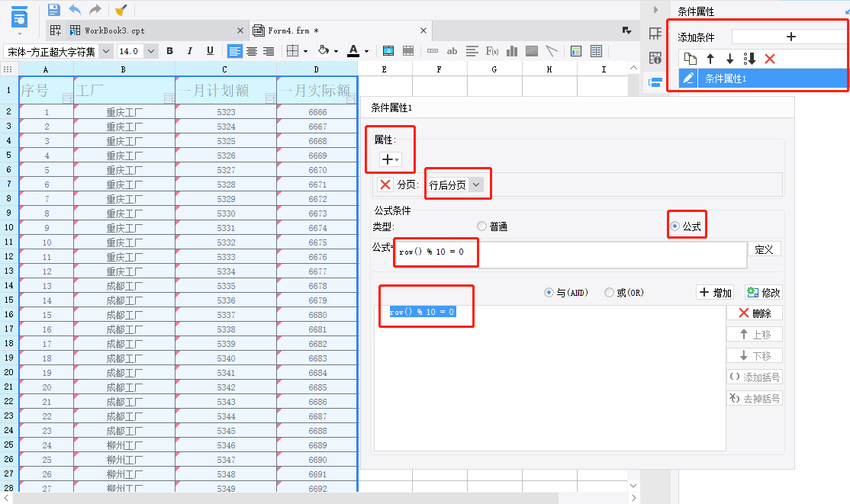Expand fill color dropdown arrow
The image size is (850, 504).
pos(336,52)
